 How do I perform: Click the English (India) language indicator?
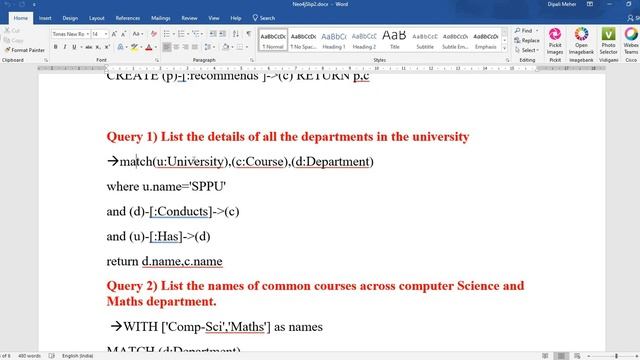78,356
